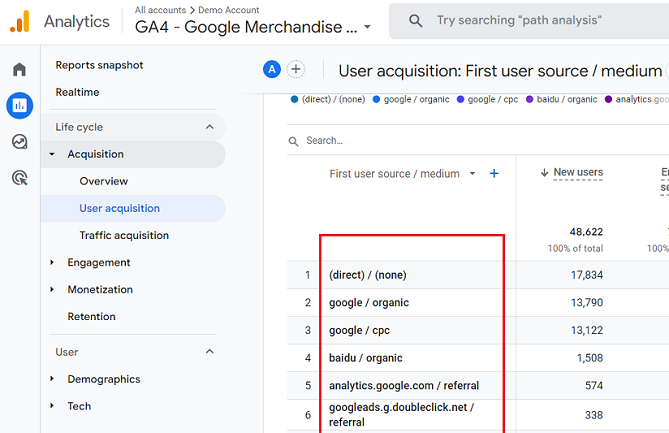Open the Acquisition Overview report
This screenshot has width=669, height=433.
pyautogui.click(x=104, y=181)
